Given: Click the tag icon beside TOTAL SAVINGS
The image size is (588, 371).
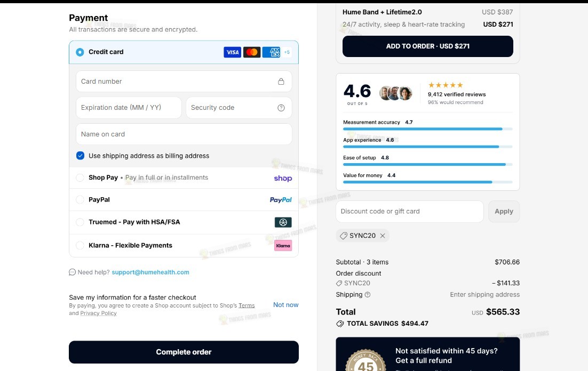Looking at the screenshot, I should click(340, 324).
